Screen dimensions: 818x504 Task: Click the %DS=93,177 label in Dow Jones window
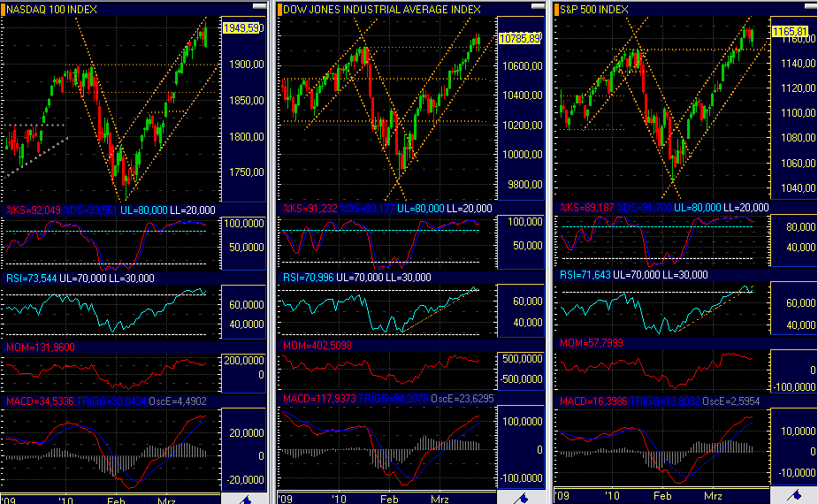point(367,209)
